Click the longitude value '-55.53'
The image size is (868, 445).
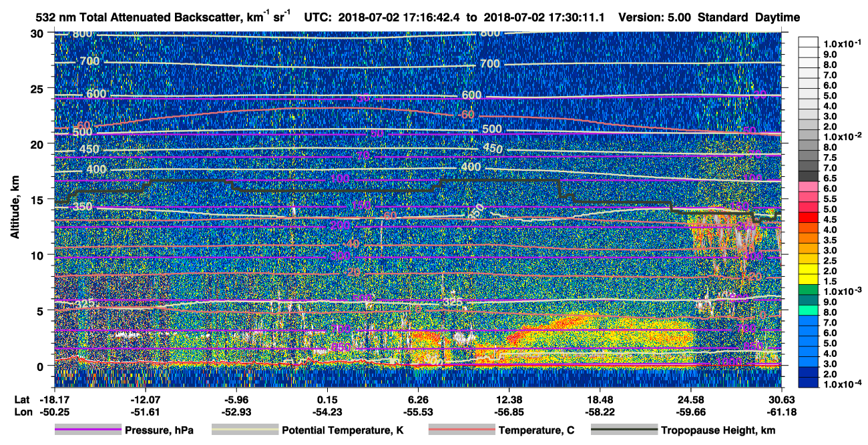pyautogui.click(x=418, y=412)
